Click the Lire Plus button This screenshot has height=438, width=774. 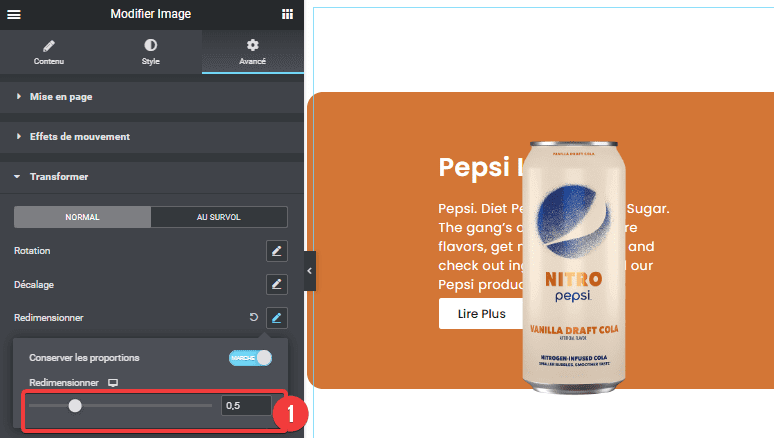click(x=481, y=314)
